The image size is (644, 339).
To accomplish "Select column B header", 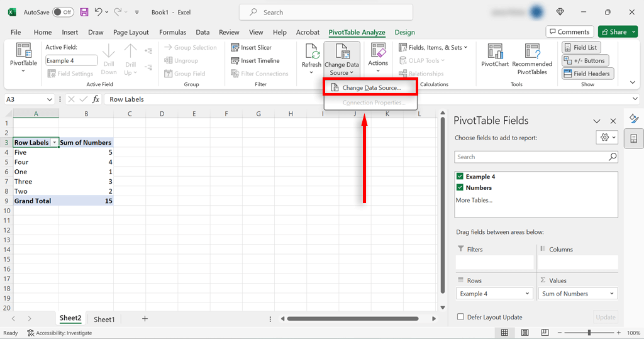I will point(86,114).
